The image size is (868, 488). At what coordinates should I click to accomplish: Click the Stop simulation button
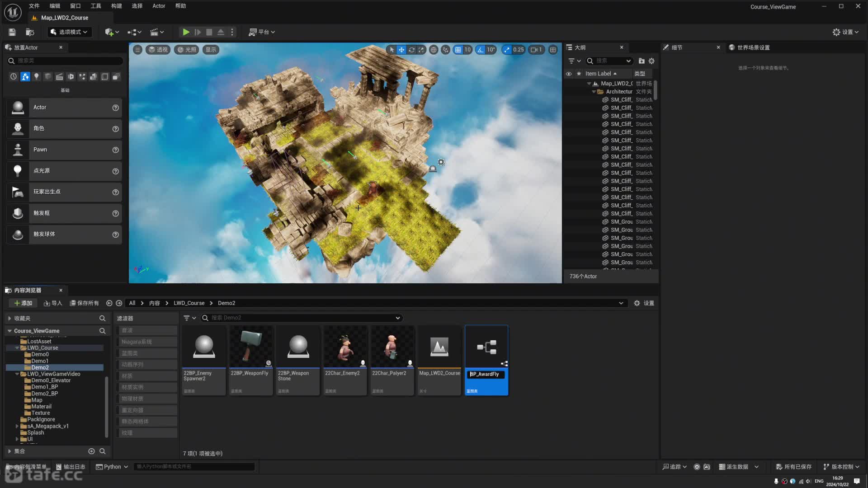click(209, 32)
